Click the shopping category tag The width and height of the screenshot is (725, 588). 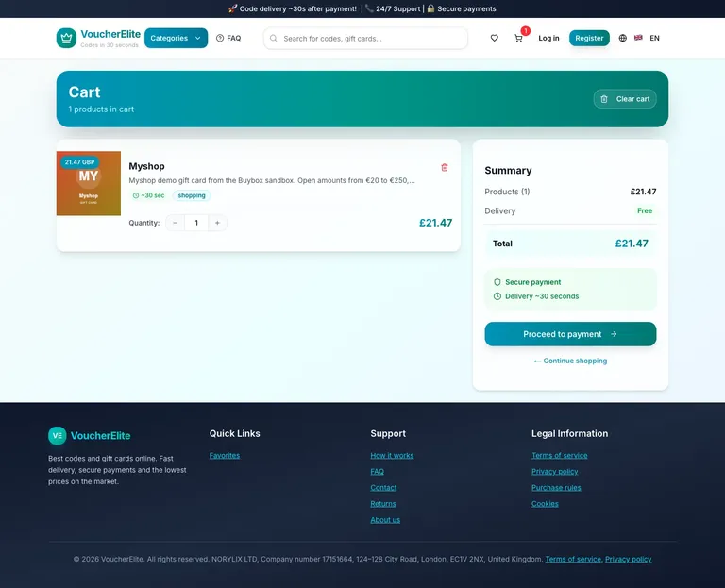click(x=192, y=195)
